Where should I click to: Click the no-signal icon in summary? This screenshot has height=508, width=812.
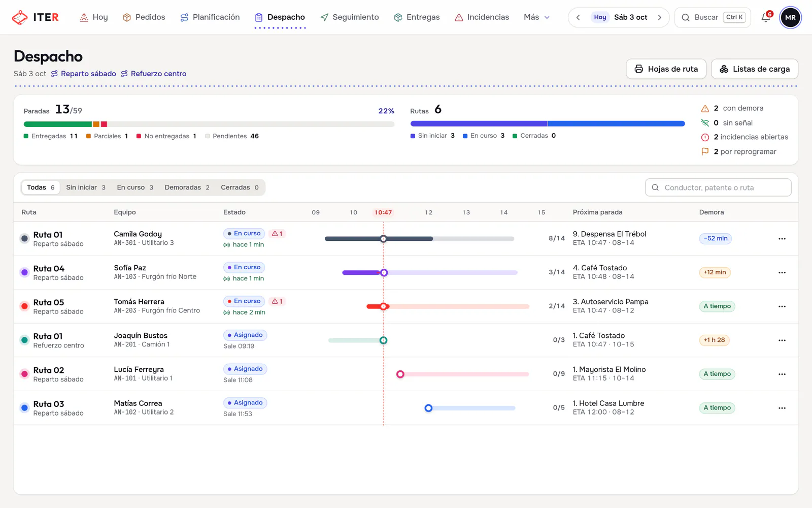(705, 123)
